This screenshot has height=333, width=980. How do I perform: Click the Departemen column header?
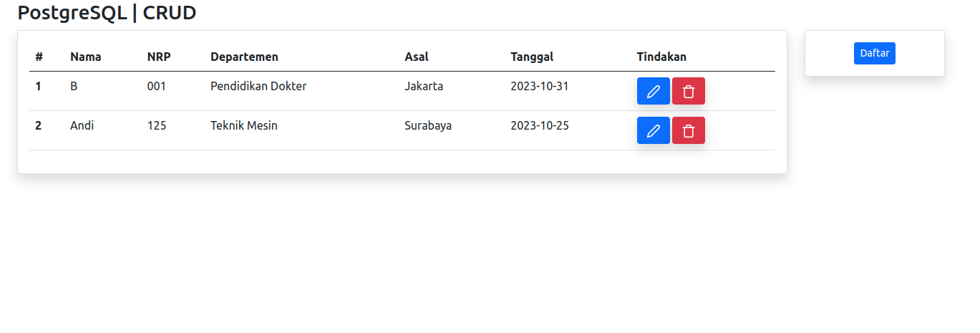244,57
